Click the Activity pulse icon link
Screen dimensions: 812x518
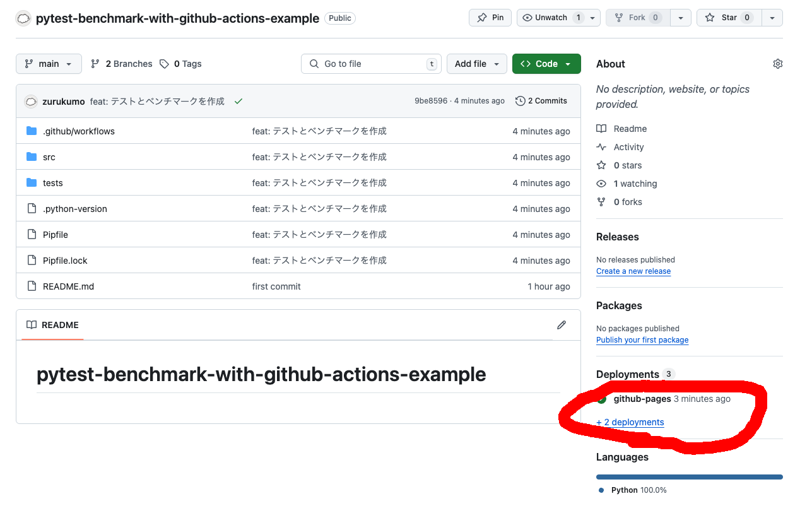point(601,147)
